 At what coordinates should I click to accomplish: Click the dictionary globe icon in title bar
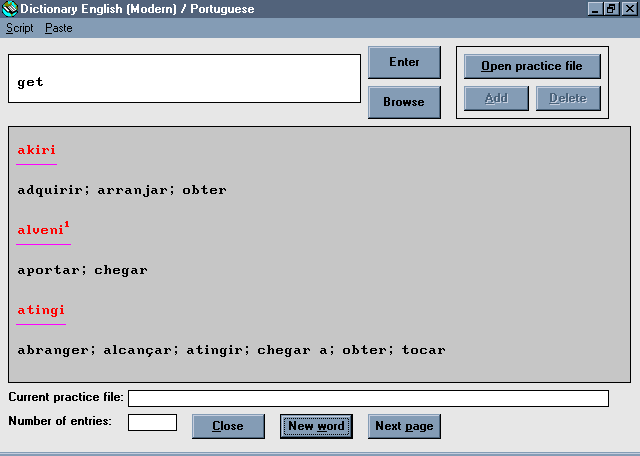(10, 9)
